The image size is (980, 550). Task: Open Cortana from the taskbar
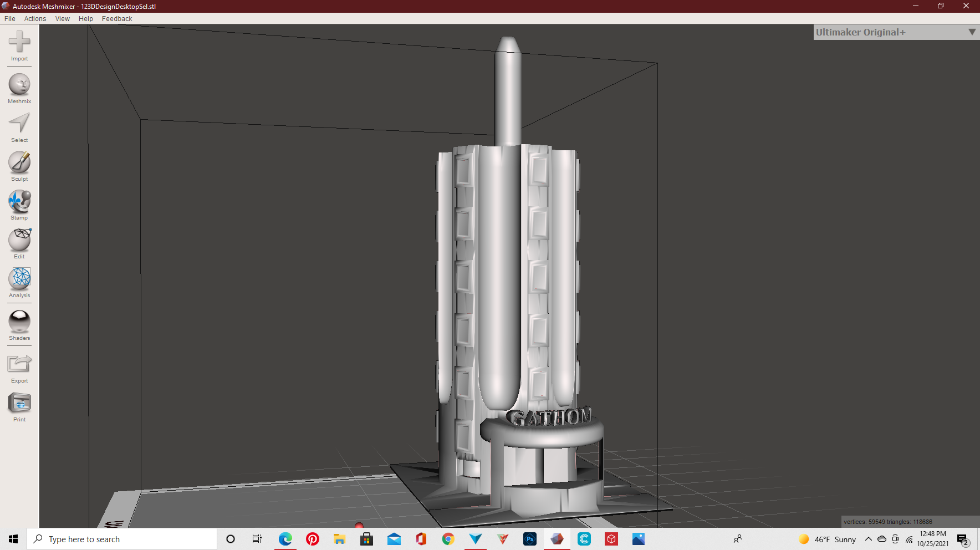pos(231,539)
